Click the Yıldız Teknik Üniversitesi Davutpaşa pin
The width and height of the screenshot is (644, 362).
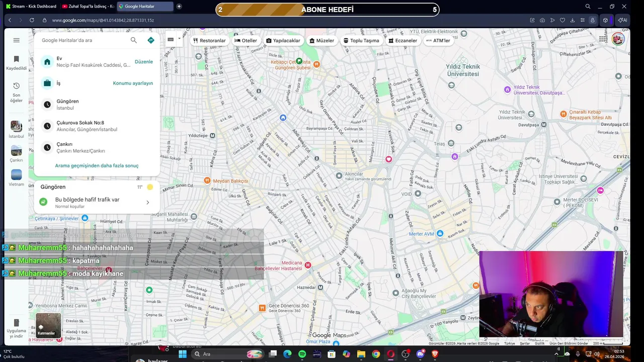click(x=507, y=89)
